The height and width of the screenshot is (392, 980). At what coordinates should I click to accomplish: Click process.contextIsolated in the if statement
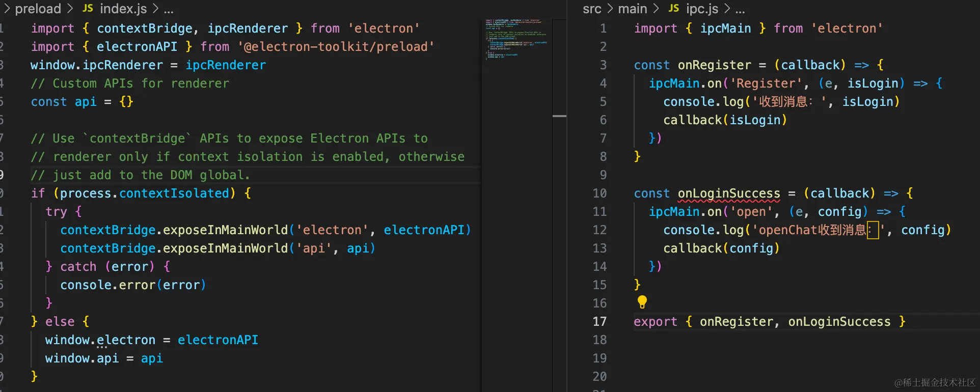[x=145, y=193]
